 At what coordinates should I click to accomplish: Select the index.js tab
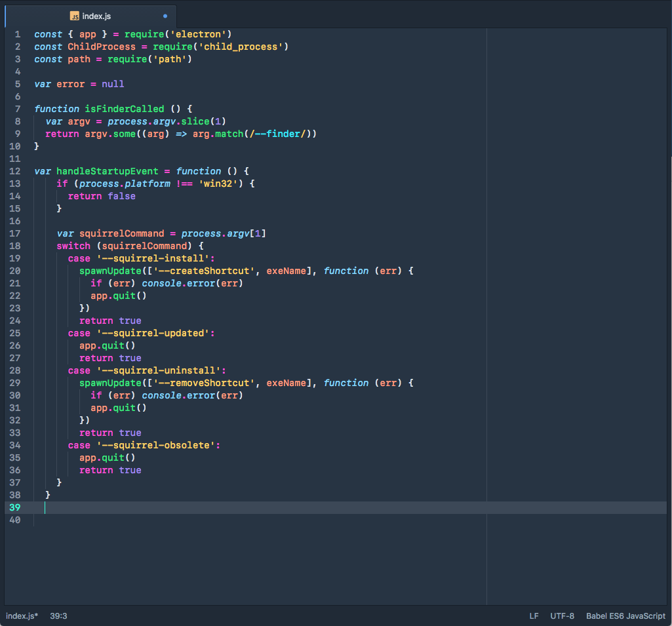90,16
